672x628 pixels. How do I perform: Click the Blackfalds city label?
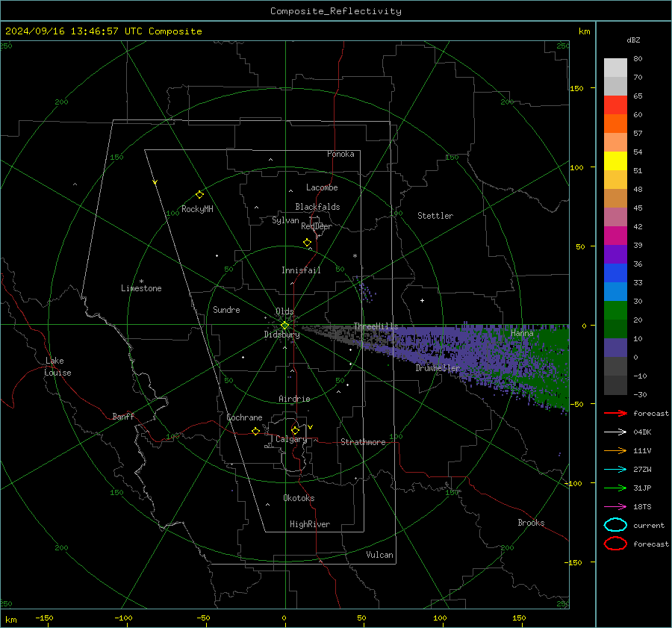[x=317, y=207]
